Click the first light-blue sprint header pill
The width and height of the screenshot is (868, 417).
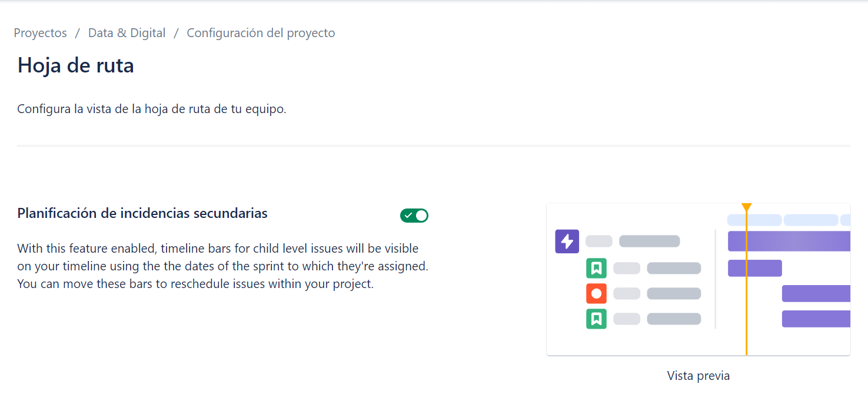point(754,220)
